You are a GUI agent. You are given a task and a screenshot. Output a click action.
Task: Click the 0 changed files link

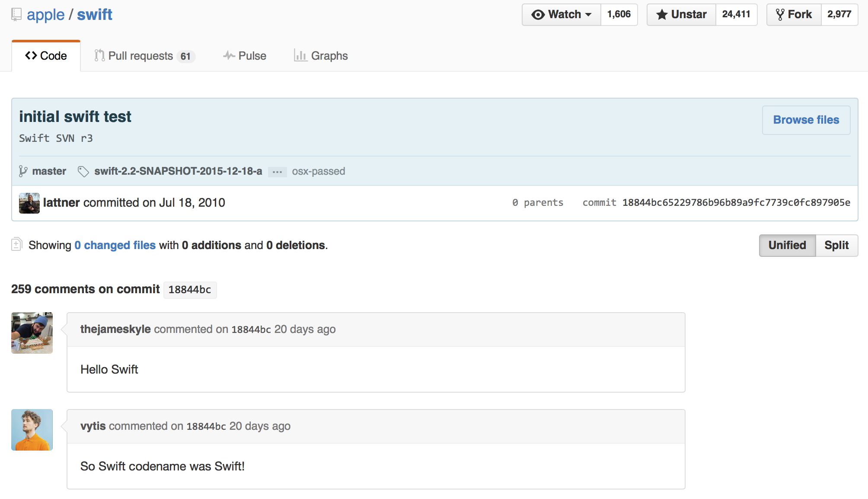click(x=115, y=245)
